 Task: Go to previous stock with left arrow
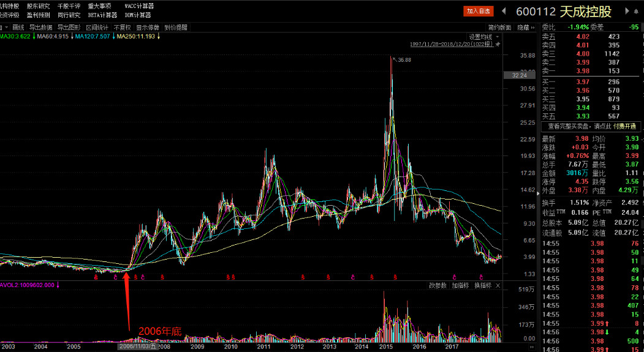tap(504, 11)
